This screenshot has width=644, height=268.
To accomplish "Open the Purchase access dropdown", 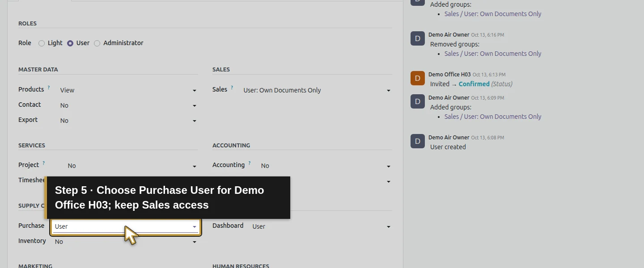I will click(126, 226).
